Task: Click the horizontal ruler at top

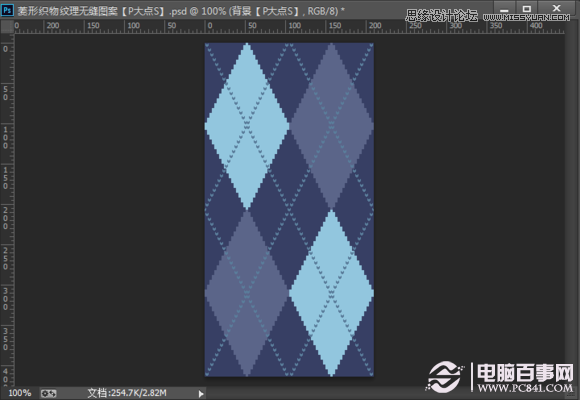Action: [x=289, y=27]
